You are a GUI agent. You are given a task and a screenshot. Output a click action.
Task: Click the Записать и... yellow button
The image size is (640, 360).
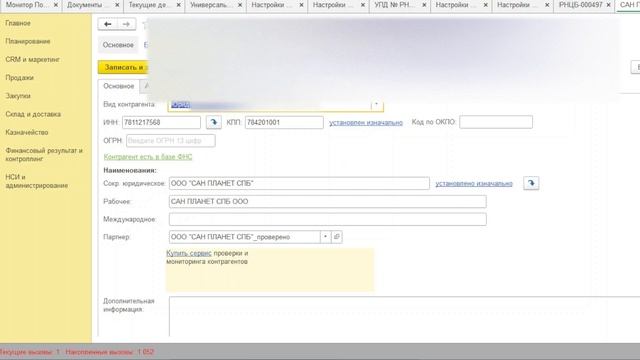point(123,67)
